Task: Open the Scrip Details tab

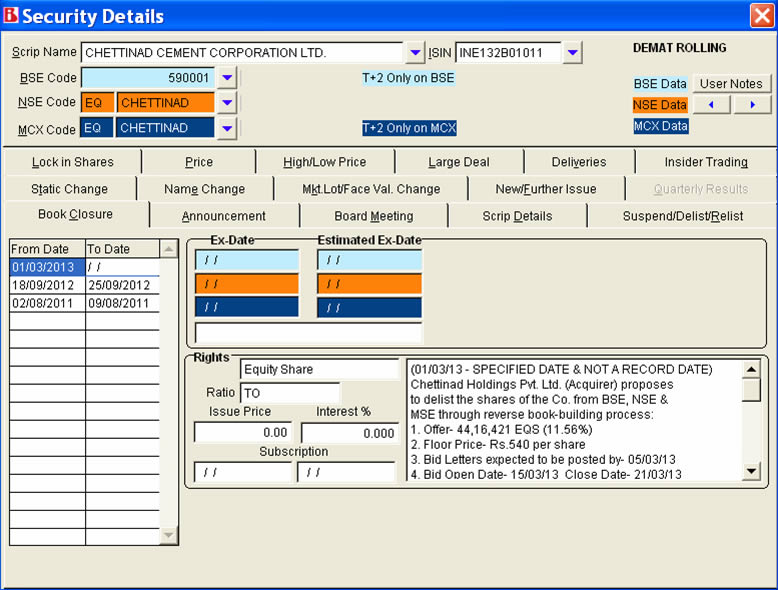Action: point(517,216)
